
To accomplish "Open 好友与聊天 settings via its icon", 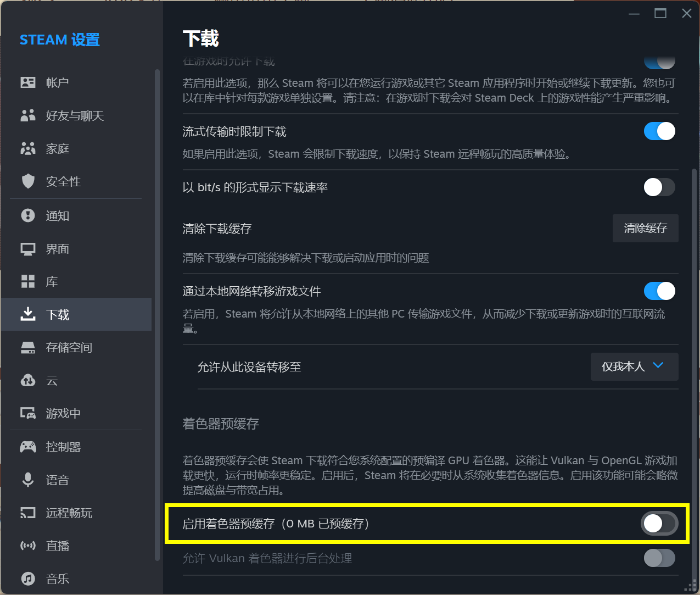I will pyautogui.click(x=28, y=115).
